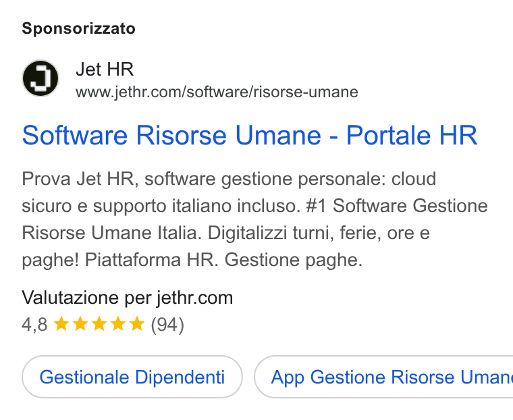The width and height of the screenshot is (513, 420).
Task: Click the fourth yellow rating star
Action: click(x=117, y=324)
